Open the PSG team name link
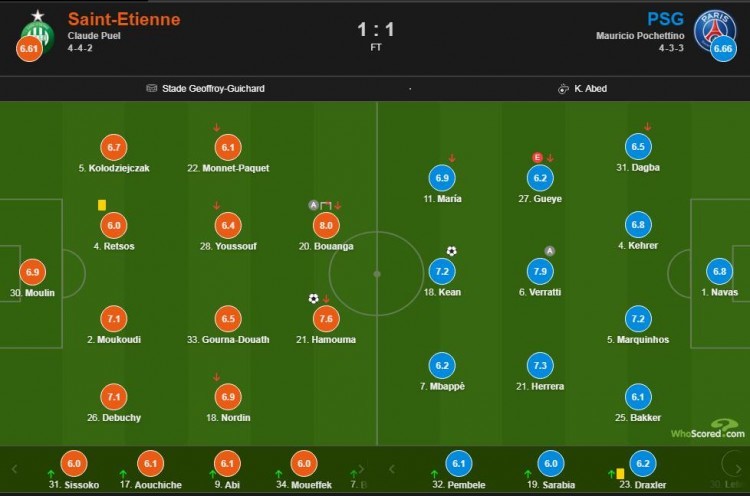This screenshot has width=750, height=496. point(665,19)
